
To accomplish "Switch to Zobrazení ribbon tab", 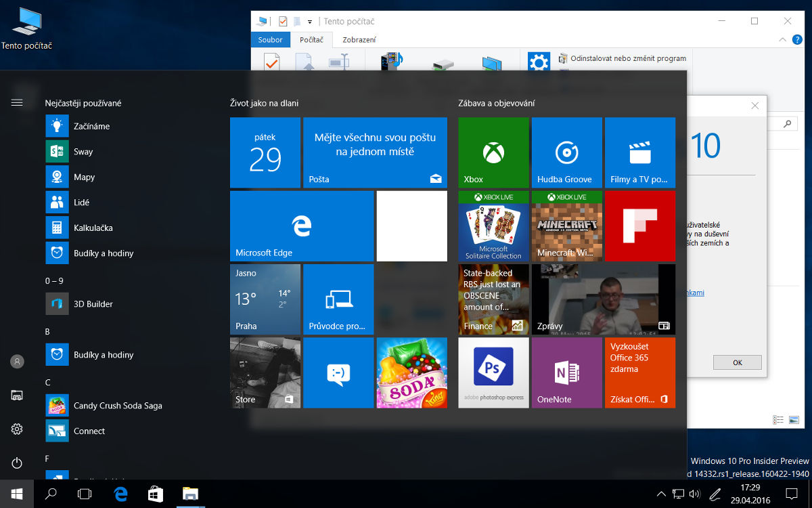I will click(x=359, y=39).
